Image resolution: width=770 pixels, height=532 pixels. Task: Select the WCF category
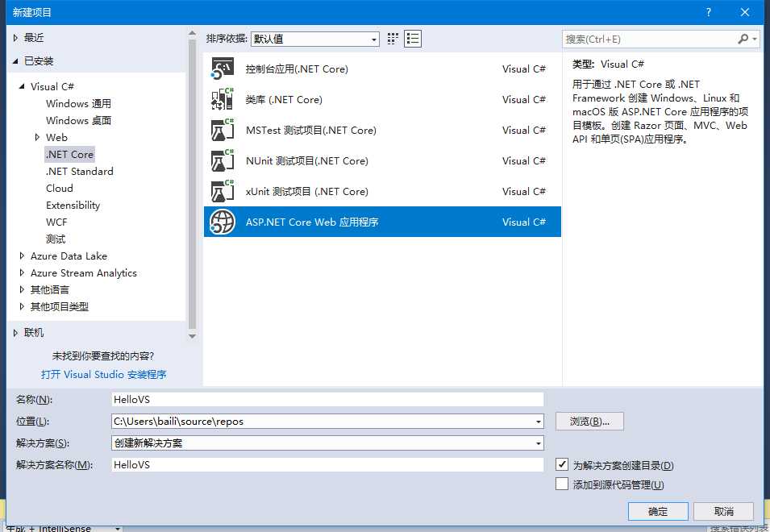click(56, 222)
